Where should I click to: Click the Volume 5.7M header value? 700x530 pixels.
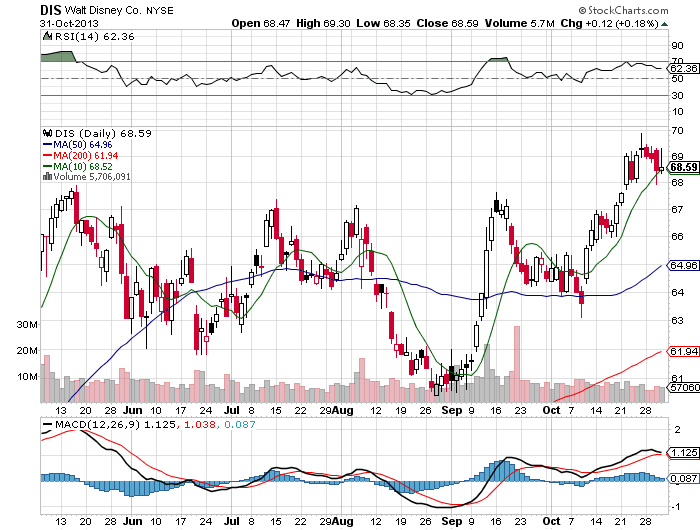coord(520,23)
